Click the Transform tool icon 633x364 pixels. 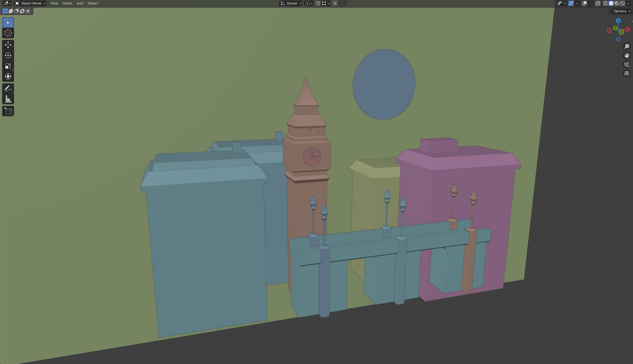(8, 77)
